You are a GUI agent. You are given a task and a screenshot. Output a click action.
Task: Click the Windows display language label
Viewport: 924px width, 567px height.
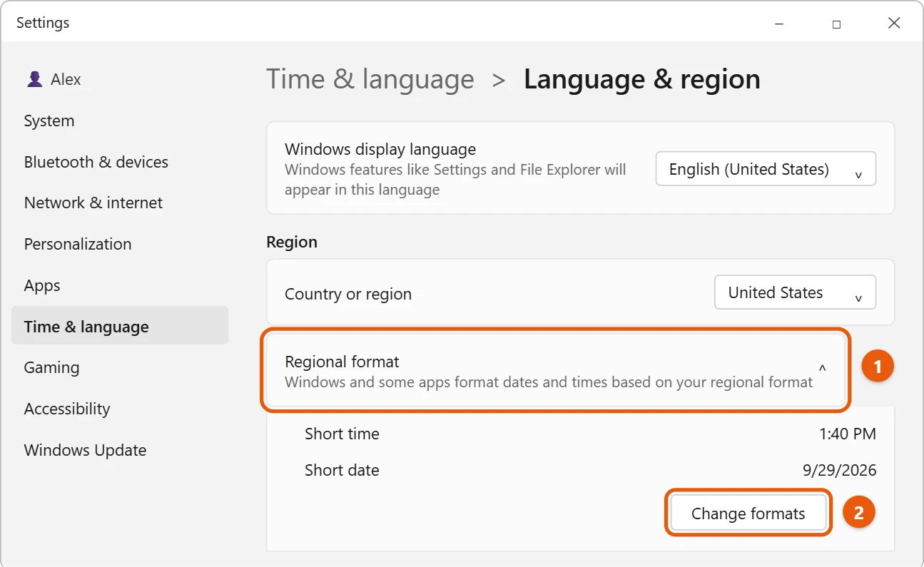(x=380, y=150)
